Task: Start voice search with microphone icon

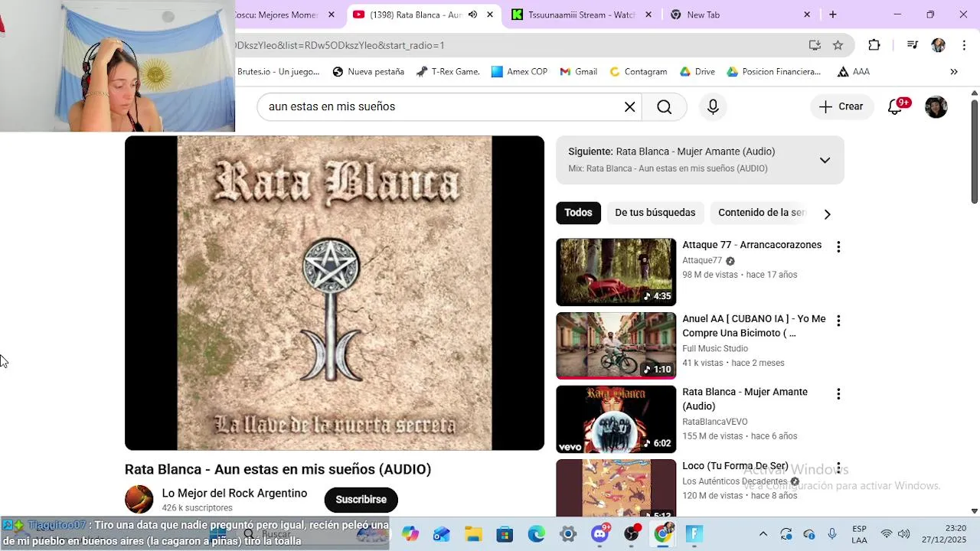Action: pyautogui.click(x=713, y=107)
